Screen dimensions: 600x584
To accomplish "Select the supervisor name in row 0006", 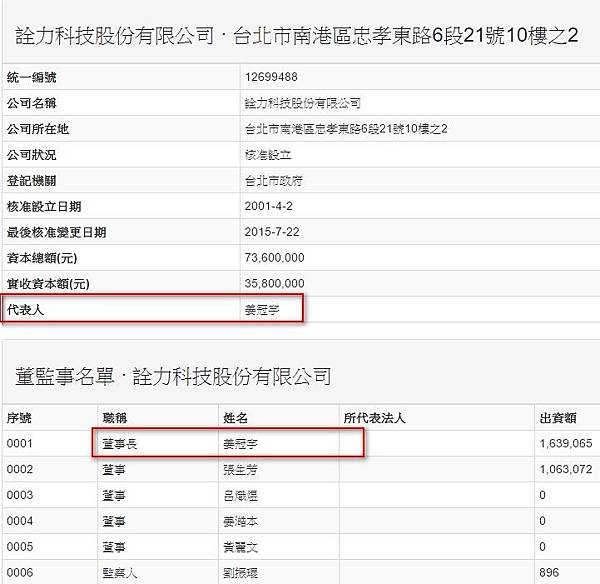I will click(240, 573).
